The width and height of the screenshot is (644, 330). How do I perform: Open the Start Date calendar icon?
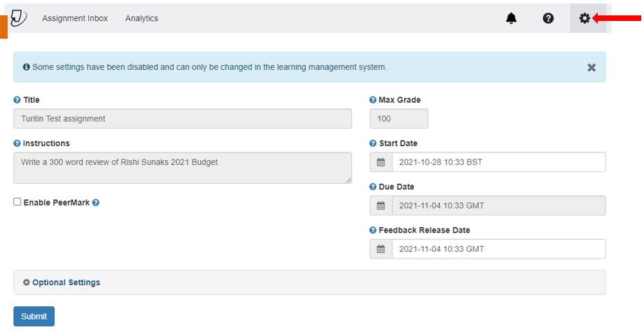[x=381, y=162]
